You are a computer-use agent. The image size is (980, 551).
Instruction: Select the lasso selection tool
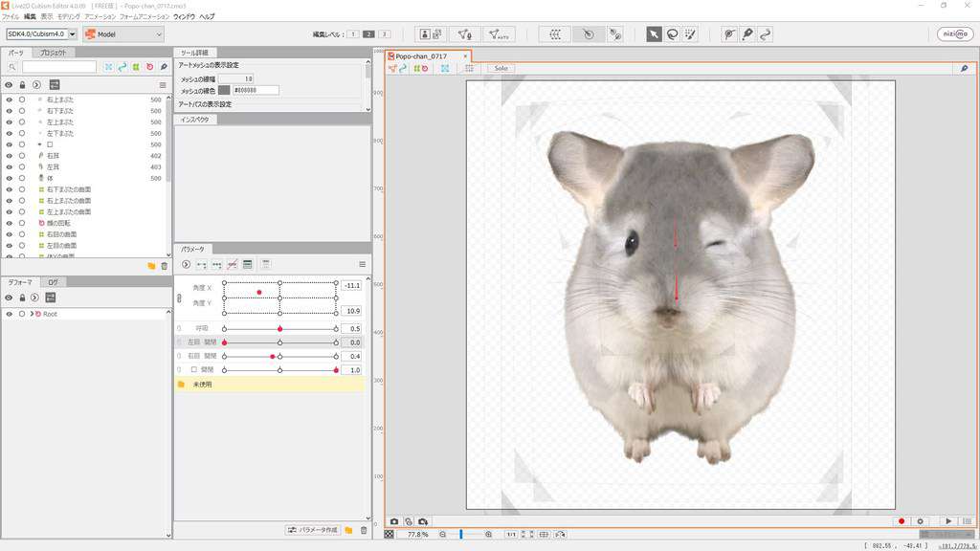click(673, 34)
